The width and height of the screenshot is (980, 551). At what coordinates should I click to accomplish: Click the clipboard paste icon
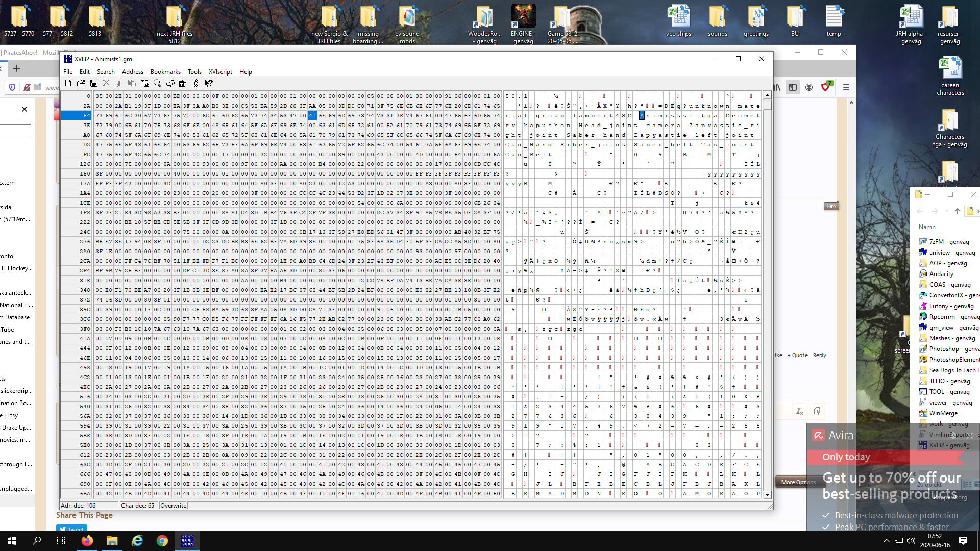click(x=144, y=83)
